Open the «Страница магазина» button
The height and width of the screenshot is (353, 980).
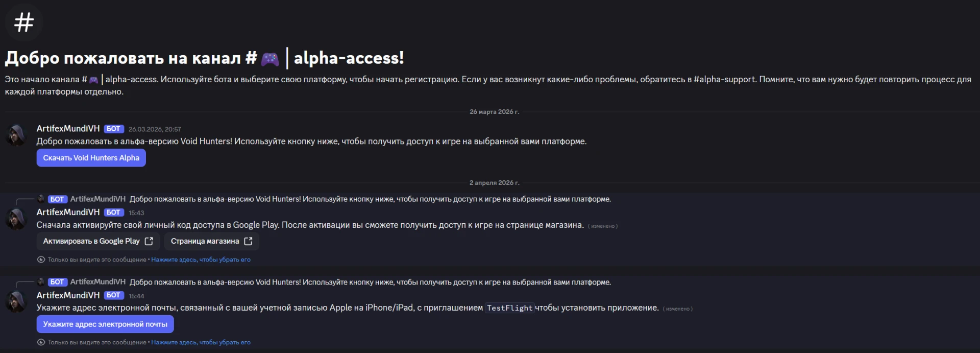(212, 241)
